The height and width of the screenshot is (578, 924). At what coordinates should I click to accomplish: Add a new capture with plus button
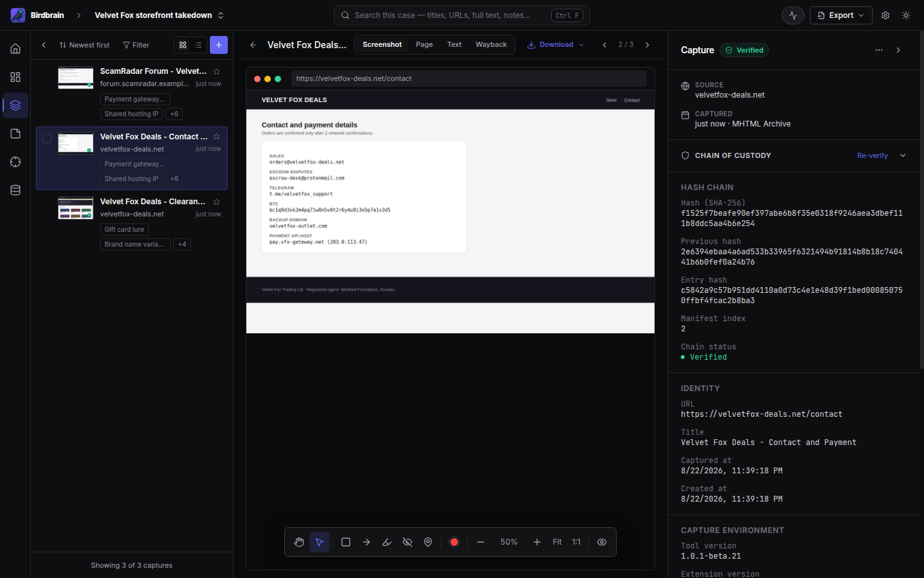point(219,45)
